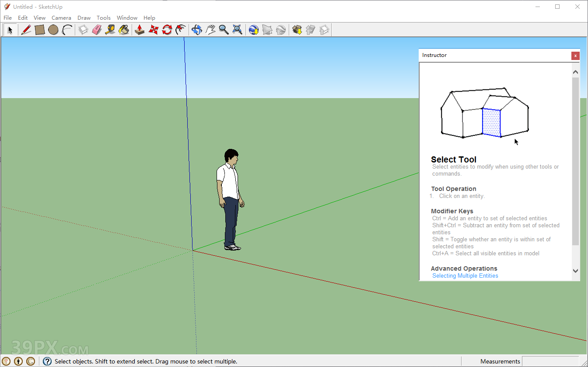Screen dimensions: 588x367
Task: Activate the Rectangle tool
Action: 39,30
